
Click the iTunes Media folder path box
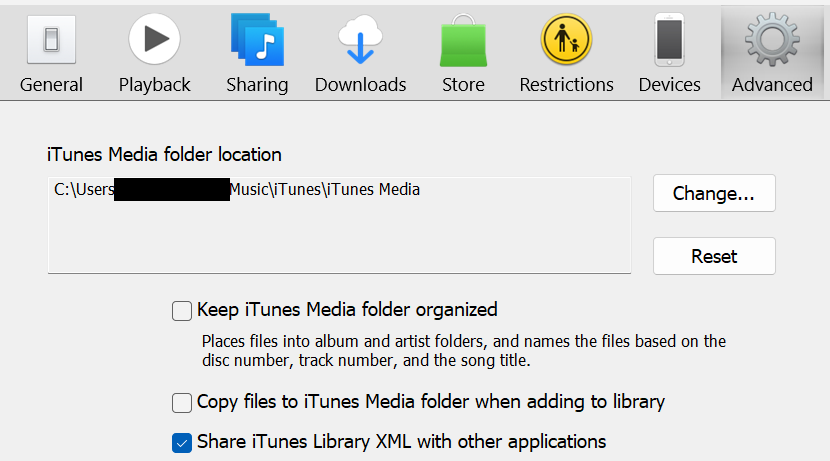[x=339, y=225]
